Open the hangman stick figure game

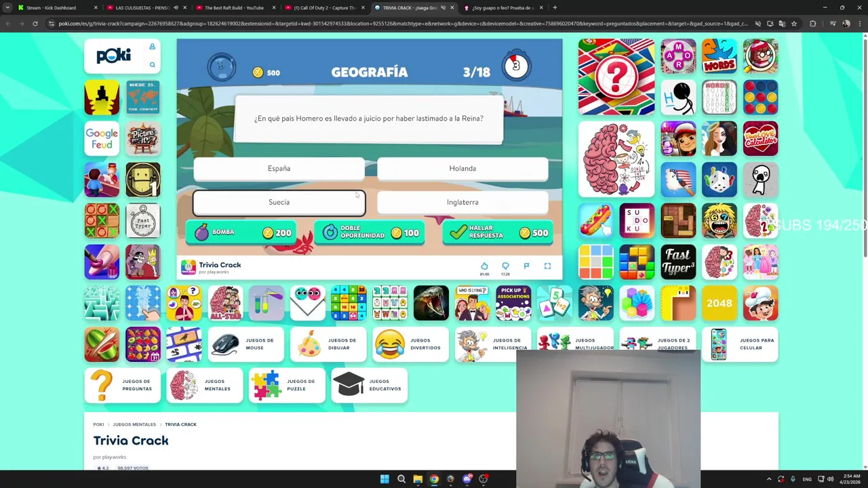(678, 98)
